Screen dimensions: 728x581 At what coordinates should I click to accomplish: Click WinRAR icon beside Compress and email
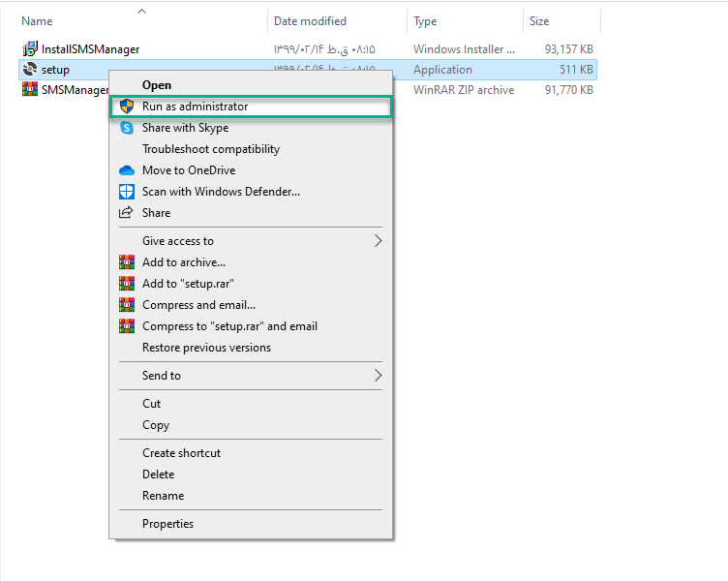pyautogui.click(x=127, y=305)
